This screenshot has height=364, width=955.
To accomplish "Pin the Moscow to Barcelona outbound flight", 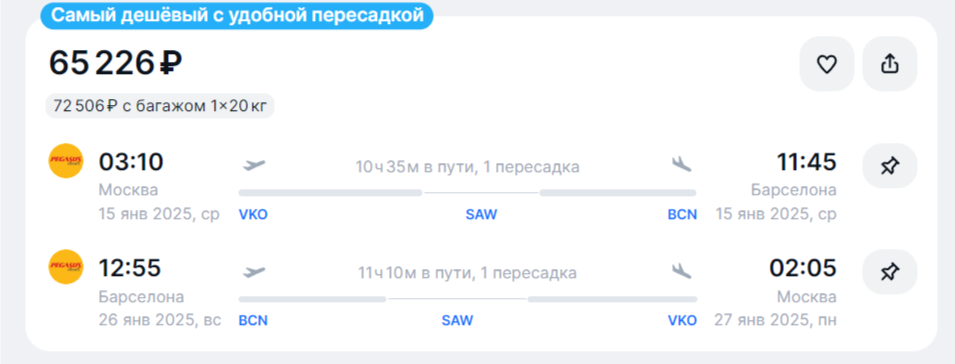I will click(890, 166).
